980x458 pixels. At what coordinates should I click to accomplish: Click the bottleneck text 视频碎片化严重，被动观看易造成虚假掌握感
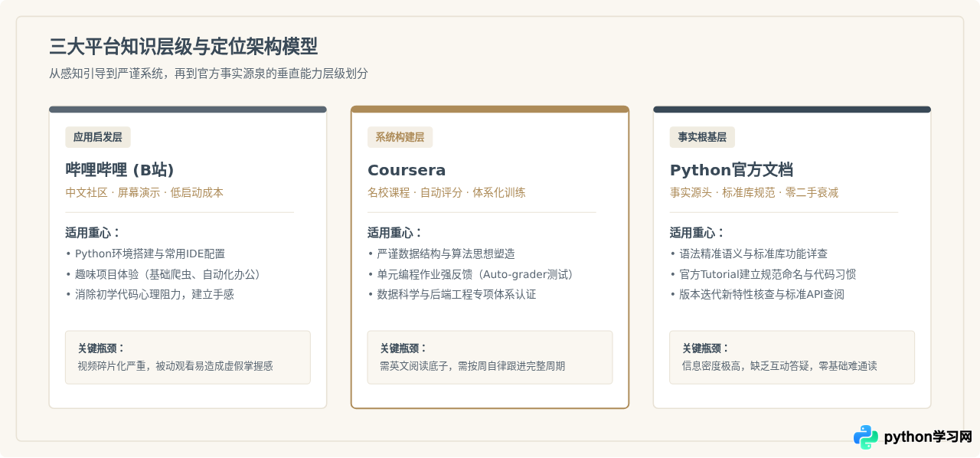point(175,366)
